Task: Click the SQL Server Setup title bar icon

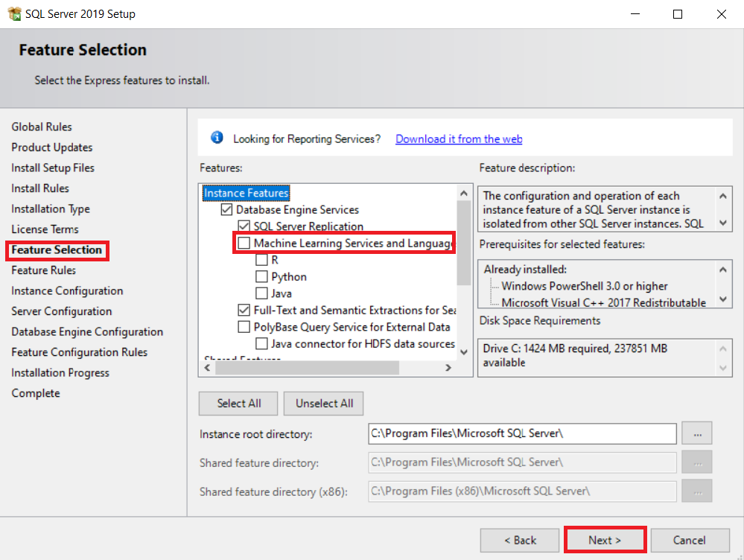Action: (x=14, y=13)
